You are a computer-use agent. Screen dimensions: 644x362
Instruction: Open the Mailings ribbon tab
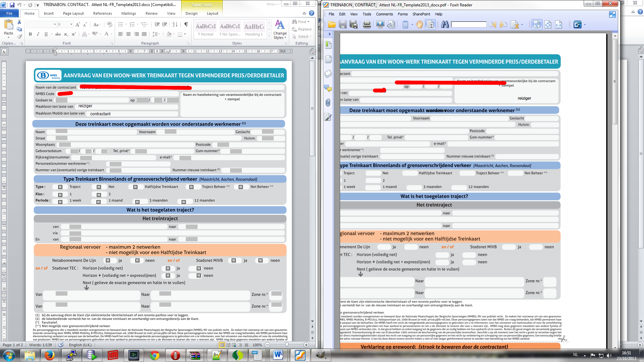[128, 13]
